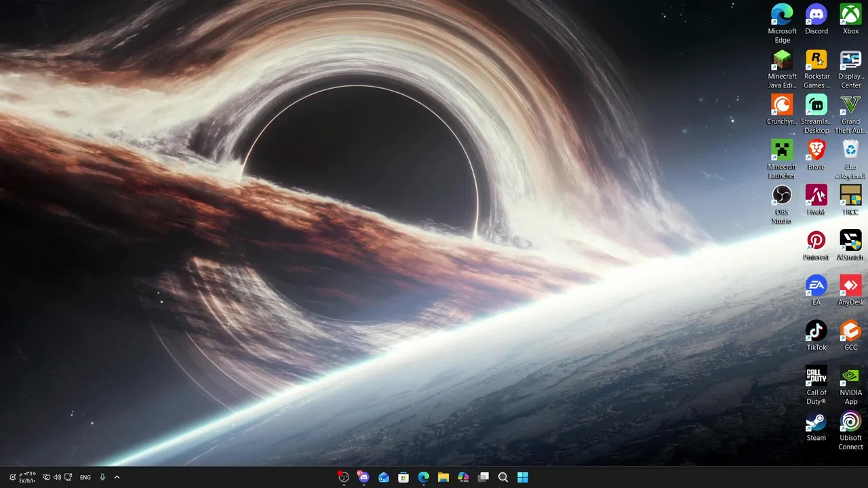Open the ENG language switcher
The width and height of the screenshot is (868, 488).
[85, 477]
